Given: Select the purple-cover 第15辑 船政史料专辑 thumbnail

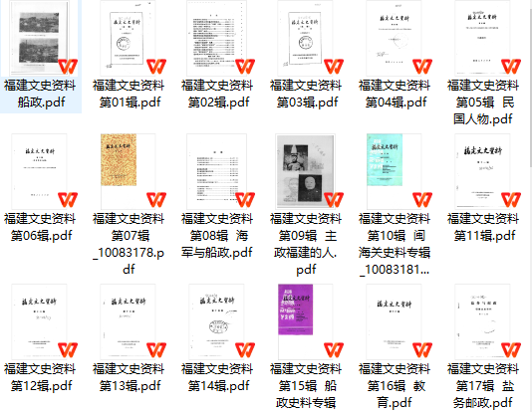Looking at the screenshot, I should pos(296,309).
